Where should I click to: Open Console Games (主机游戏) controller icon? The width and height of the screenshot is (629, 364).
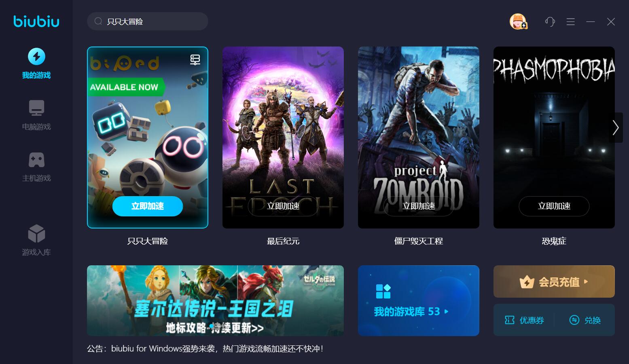click(x=36, y=160)
